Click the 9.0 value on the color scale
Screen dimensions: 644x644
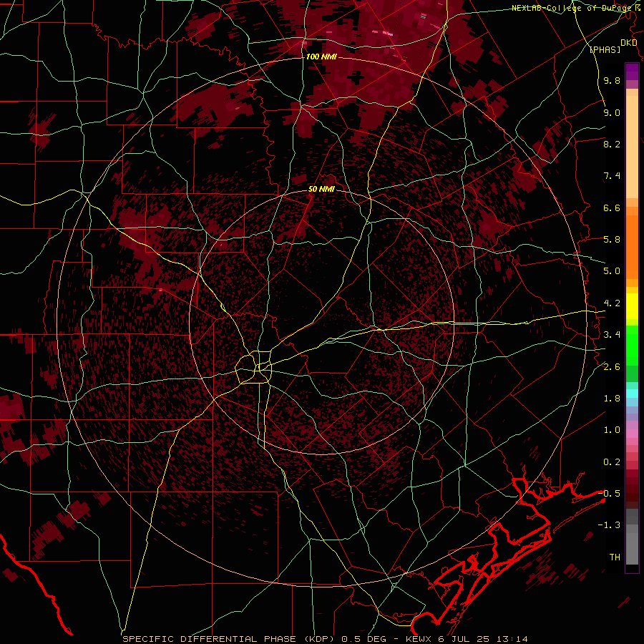pyautogui.click(x=612, y=113)
